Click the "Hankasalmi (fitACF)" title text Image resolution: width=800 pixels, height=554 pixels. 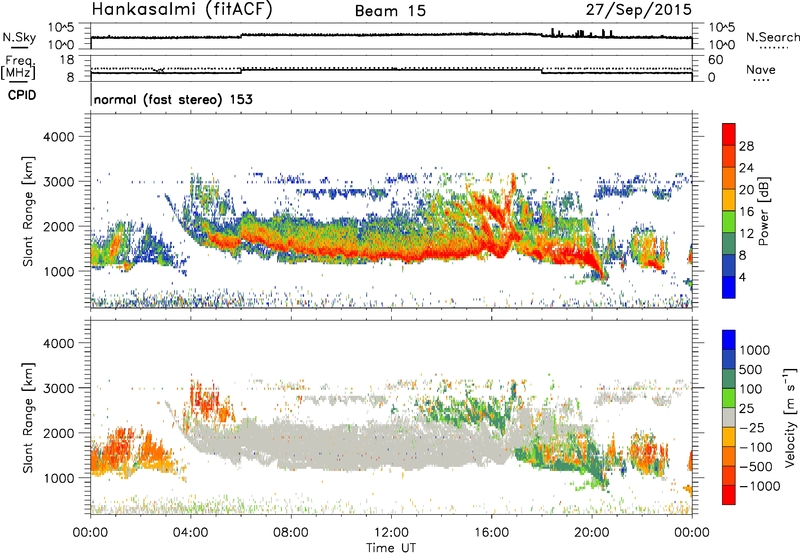point(182,10)
